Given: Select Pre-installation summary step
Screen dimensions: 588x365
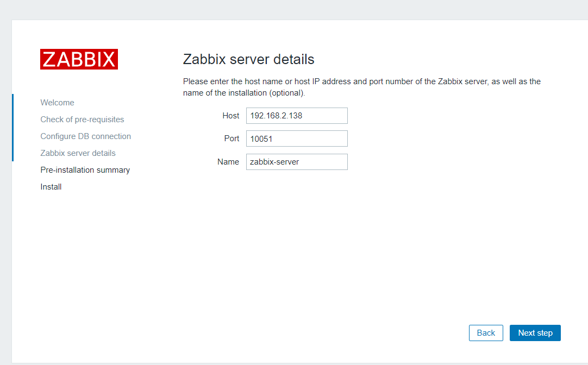Looking at the screenshot, I should (x=85, y=170).
